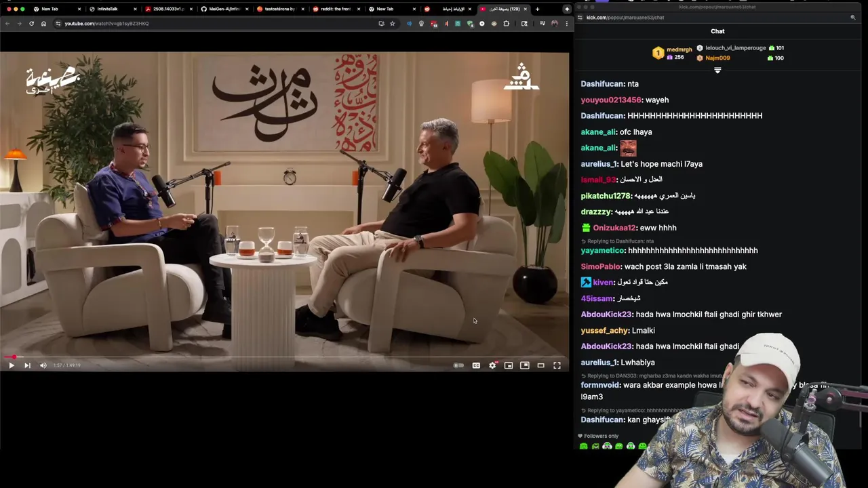Viewport: 868px width, 488px height.
Task: View site info for youtube.com
Action: (58, 24)
